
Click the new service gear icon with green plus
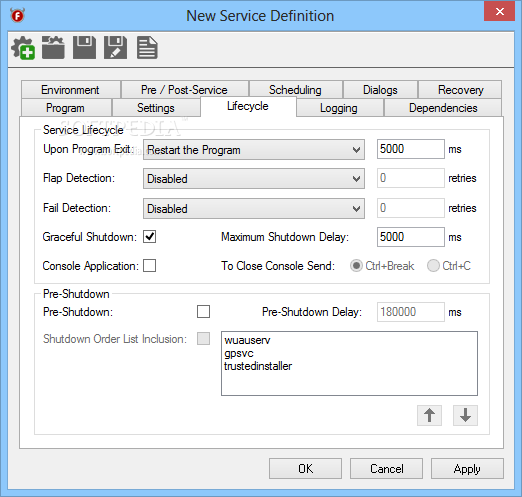tap(23, 48)
